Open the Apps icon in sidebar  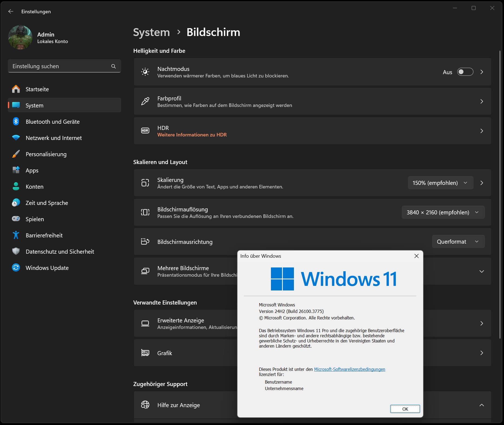pyautogui.click(x=16, y=170)
